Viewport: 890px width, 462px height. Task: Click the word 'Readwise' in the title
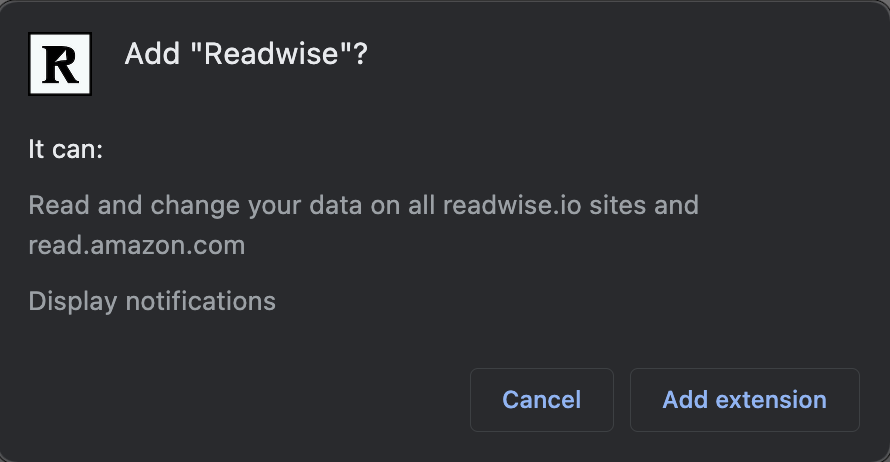(271, 54)
